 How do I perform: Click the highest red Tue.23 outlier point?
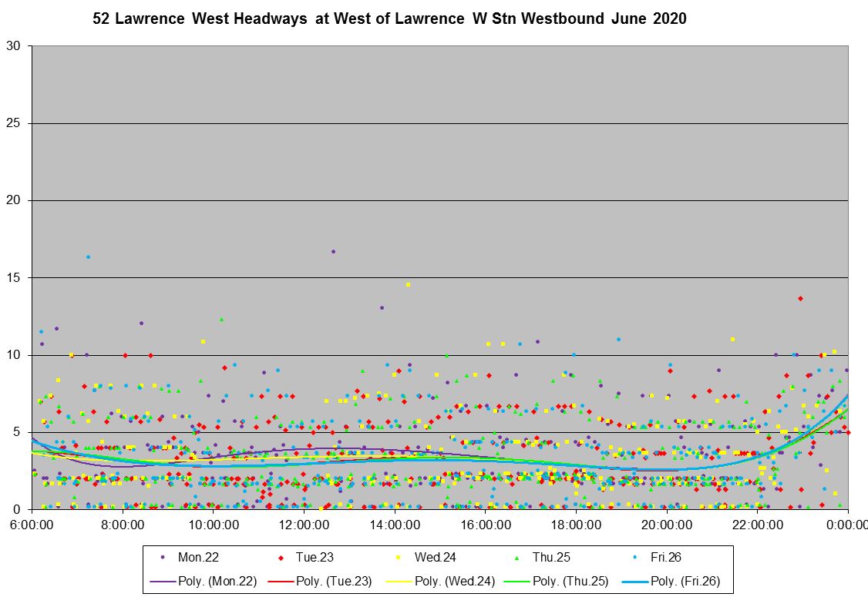[800, 298]
